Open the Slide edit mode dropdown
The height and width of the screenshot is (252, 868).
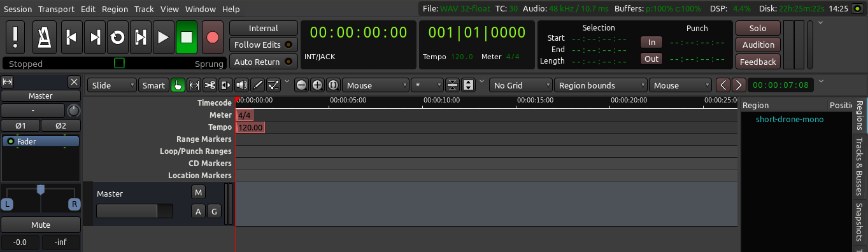point(112,85)
